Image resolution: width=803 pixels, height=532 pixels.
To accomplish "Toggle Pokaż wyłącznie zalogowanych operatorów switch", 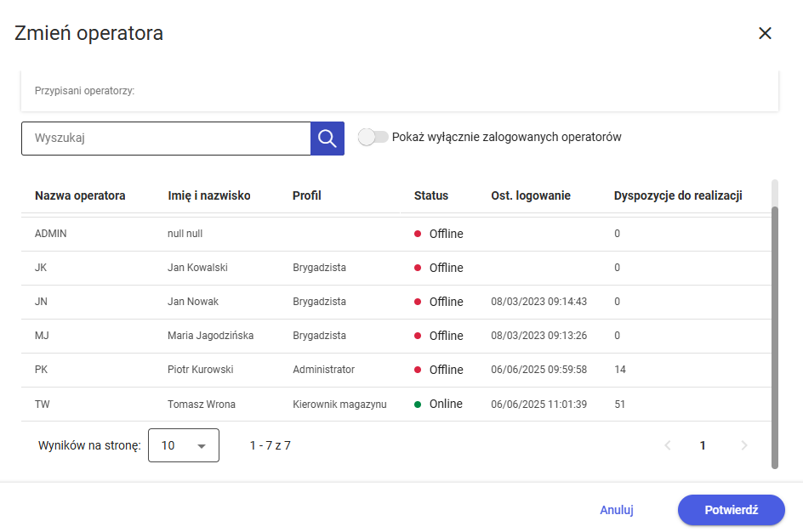I will [x=373, y=137].
